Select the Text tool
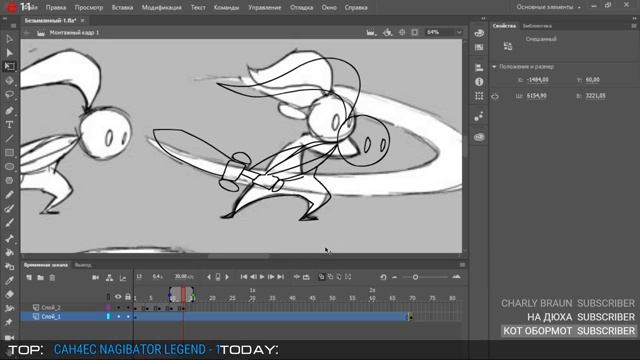The image size is (640, 360). 9,124
